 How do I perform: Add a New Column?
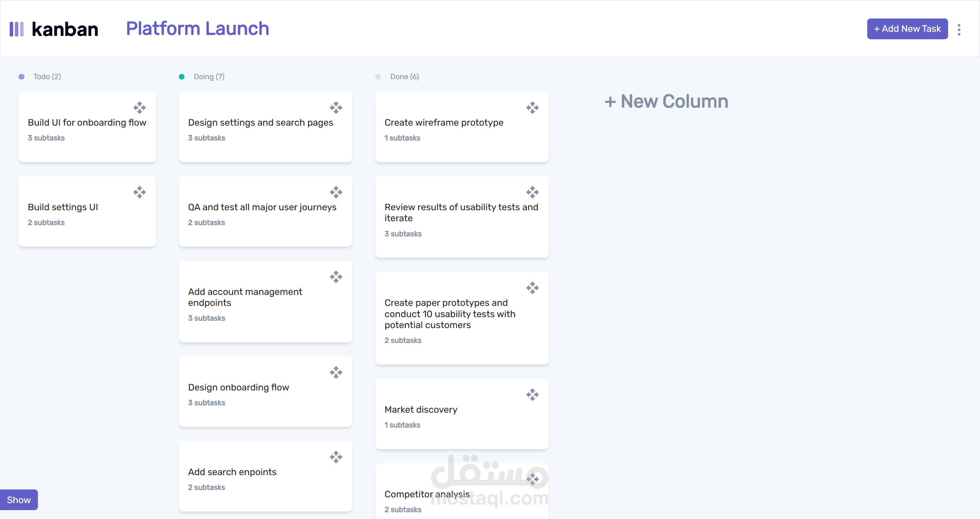(x=666, y=102)
